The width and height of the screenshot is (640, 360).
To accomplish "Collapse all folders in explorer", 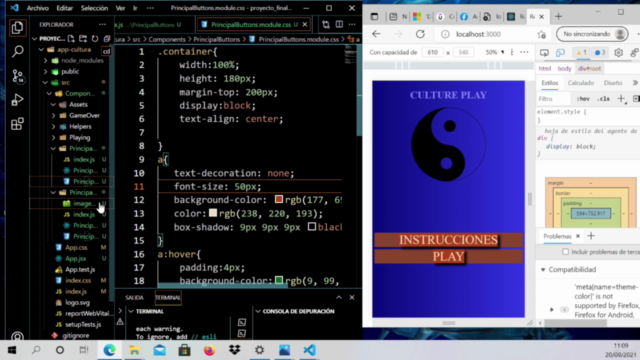I will tap(107, 39).
